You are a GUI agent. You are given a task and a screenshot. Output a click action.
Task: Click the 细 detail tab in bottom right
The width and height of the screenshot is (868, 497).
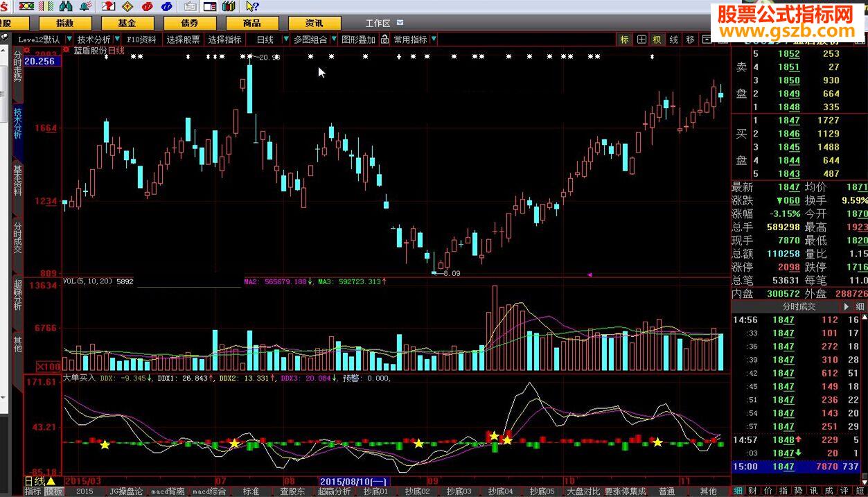coord(738,491)
